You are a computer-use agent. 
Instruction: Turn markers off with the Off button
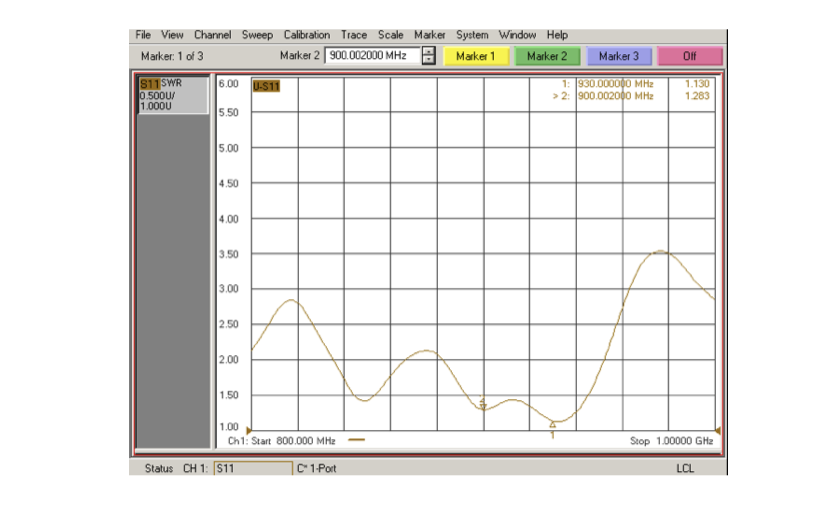point(689,56)
